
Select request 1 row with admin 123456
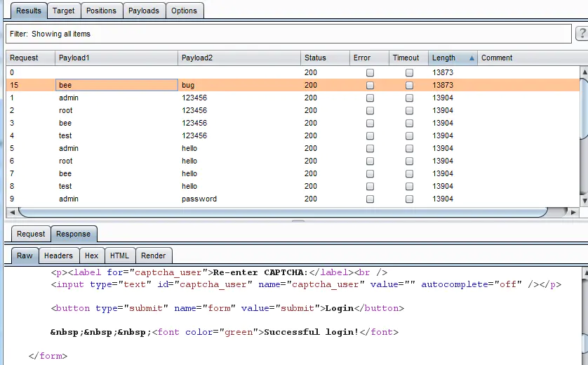pos(293,98)
